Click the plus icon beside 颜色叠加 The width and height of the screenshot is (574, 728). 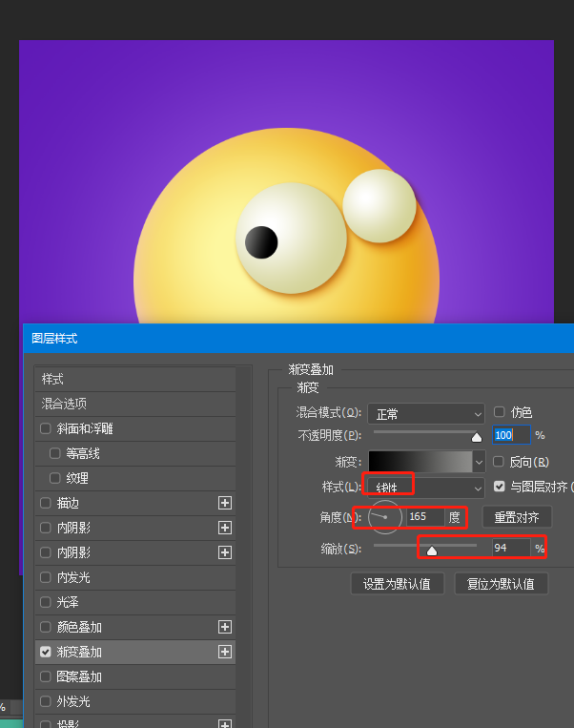pyautogui.click(x=225, y=627)
